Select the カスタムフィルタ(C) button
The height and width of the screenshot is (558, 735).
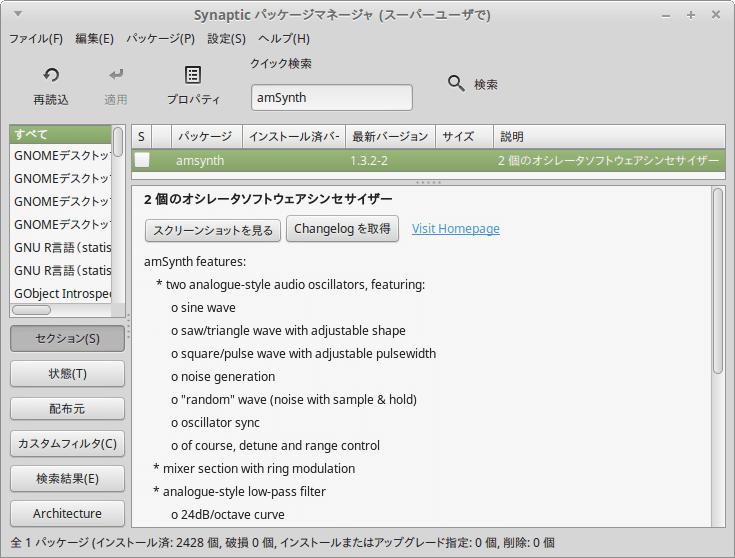(68, 444)
